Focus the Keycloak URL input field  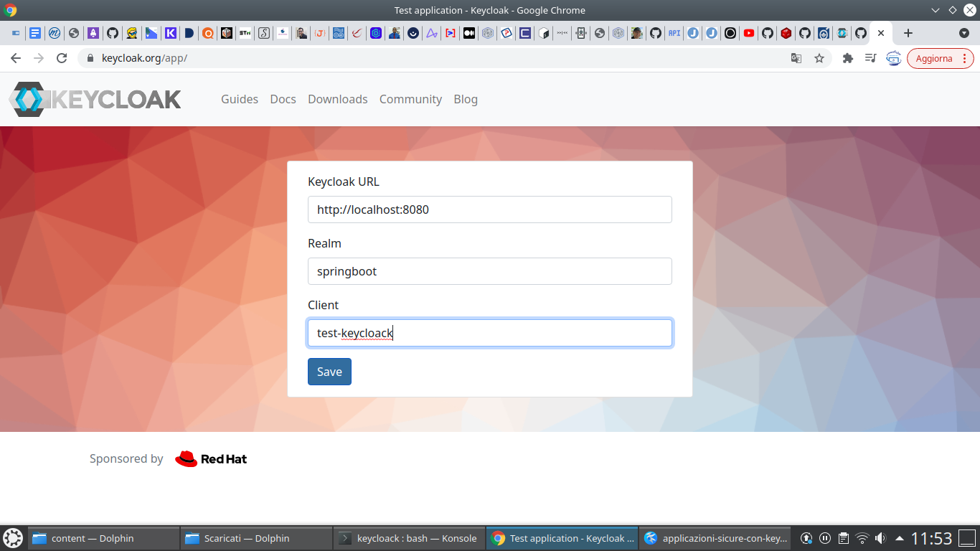click(490, 209)
